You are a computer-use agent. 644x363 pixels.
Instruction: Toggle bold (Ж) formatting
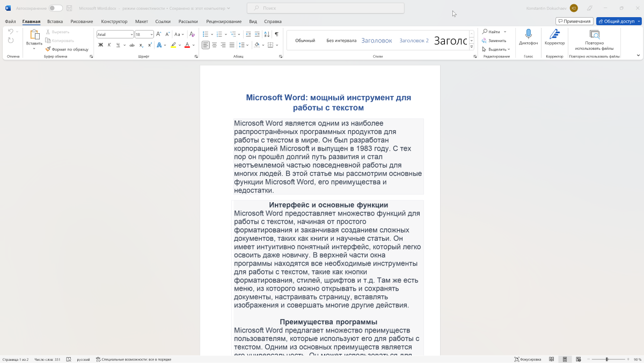pos(100,45)
